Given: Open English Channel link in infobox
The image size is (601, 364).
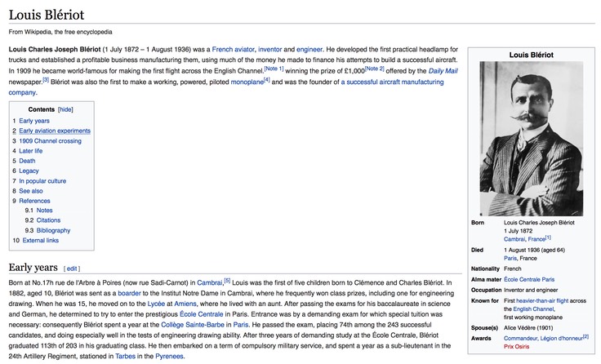Looking at the screenshot, I should click(x=533, y=309).
